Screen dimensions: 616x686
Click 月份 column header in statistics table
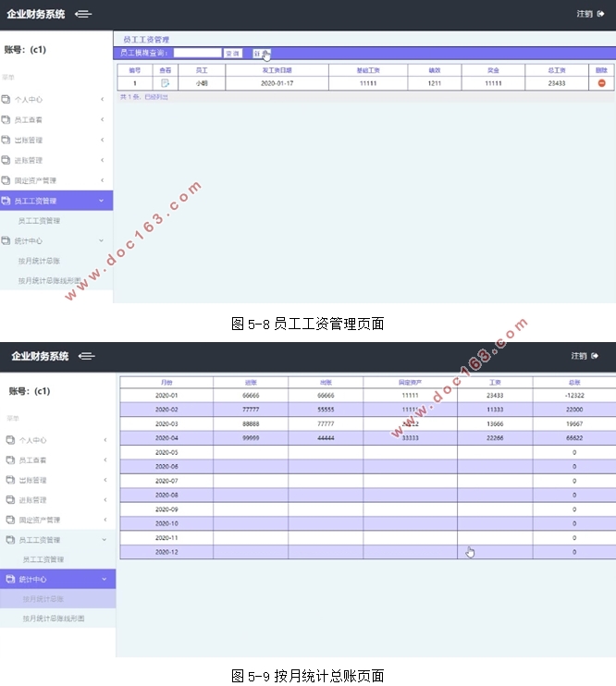coord(166,383)
